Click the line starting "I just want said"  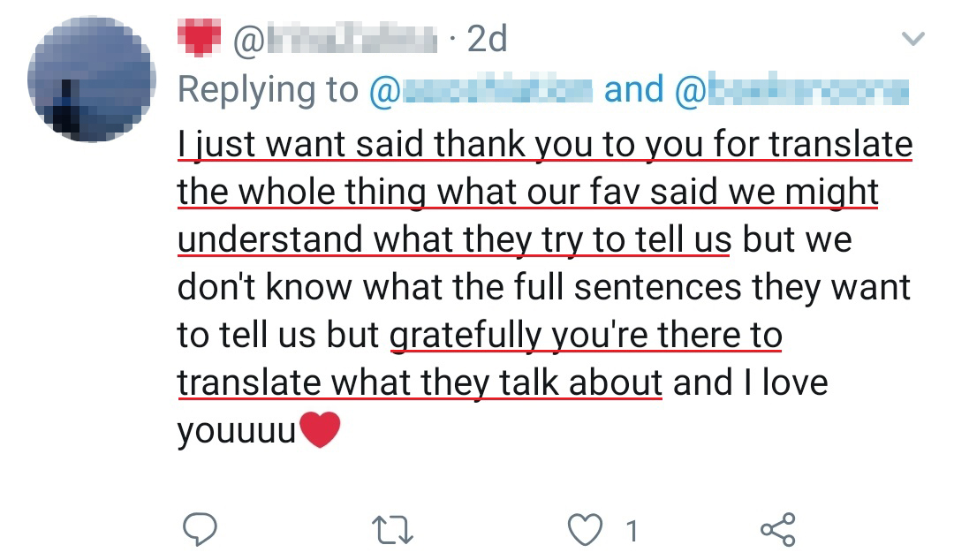544,145
